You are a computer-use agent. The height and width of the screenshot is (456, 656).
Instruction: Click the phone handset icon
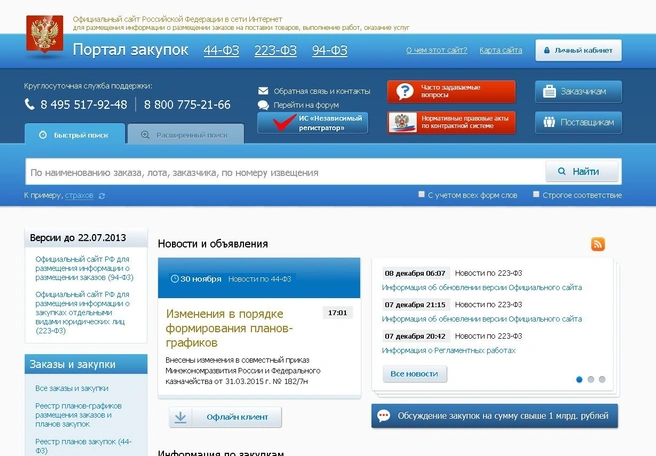pyautogui.click(x=29, y=104)
